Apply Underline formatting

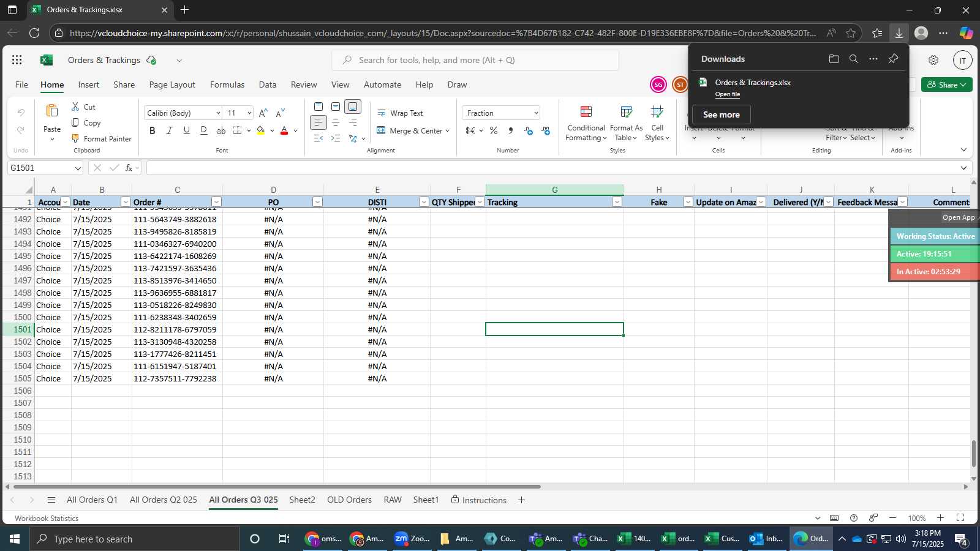187,130
